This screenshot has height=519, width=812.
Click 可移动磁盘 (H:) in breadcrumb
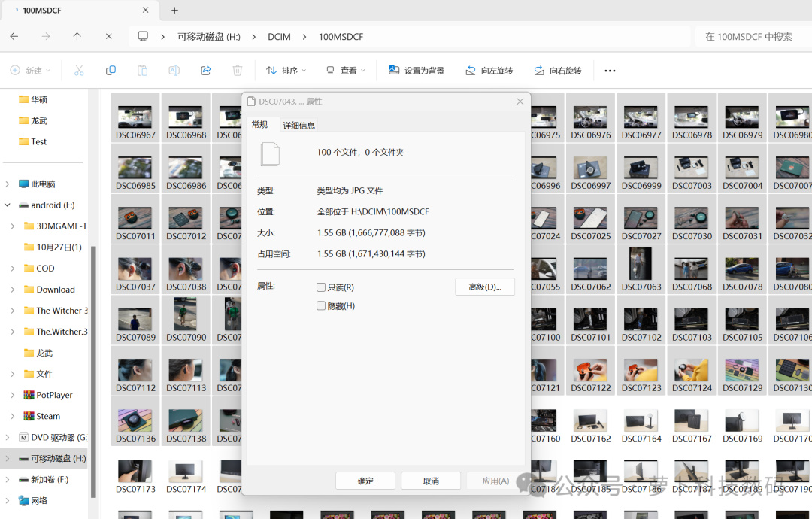coord(209,37)
